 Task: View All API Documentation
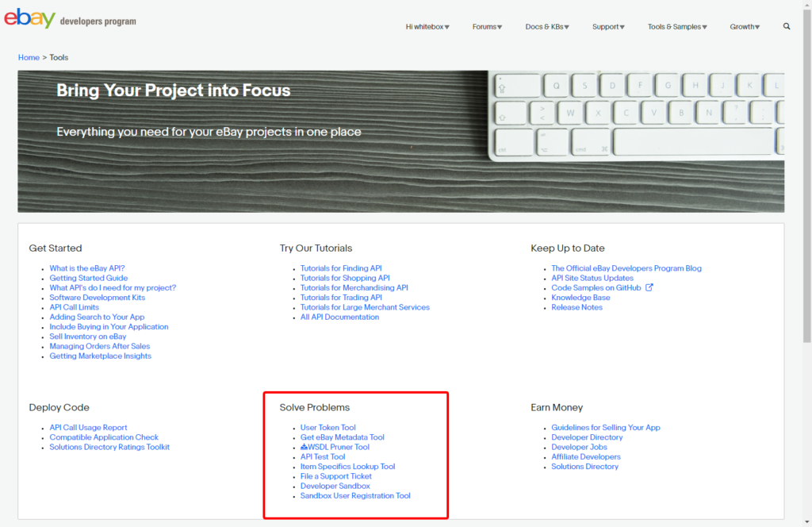pos(339,317)
